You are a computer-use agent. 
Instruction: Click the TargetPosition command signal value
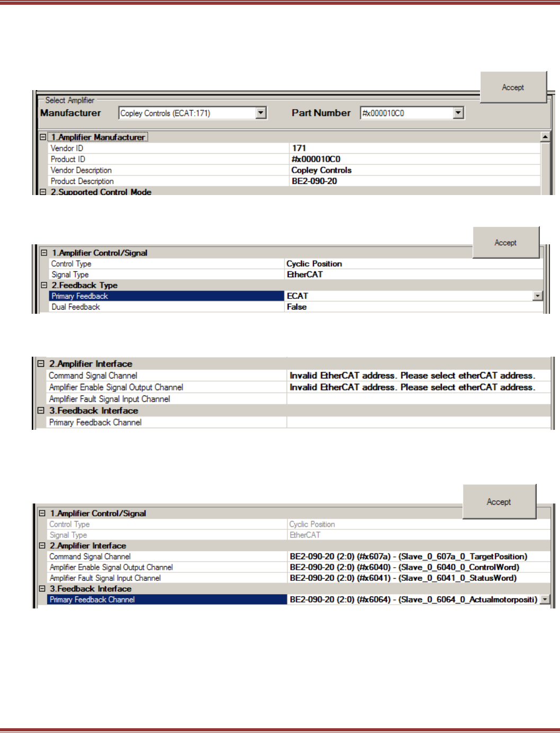tap(408, 556)
